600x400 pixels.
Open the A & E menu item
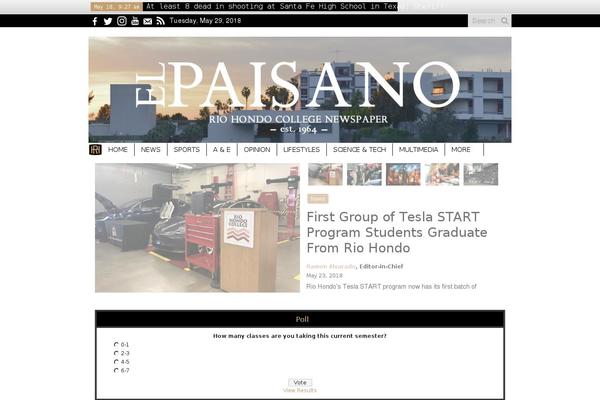click(222, 150)
